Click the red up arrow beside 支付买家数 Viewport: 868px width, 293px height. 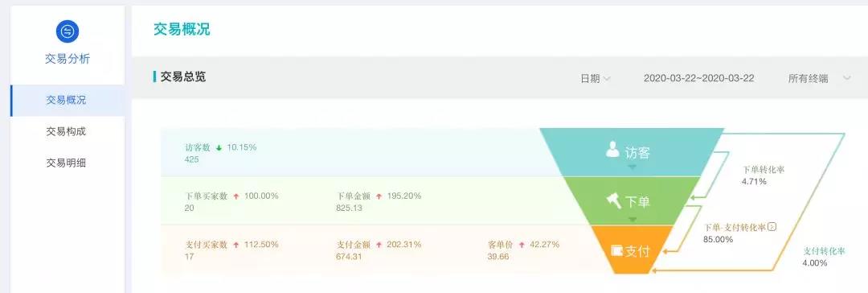[x=235, y=245]
